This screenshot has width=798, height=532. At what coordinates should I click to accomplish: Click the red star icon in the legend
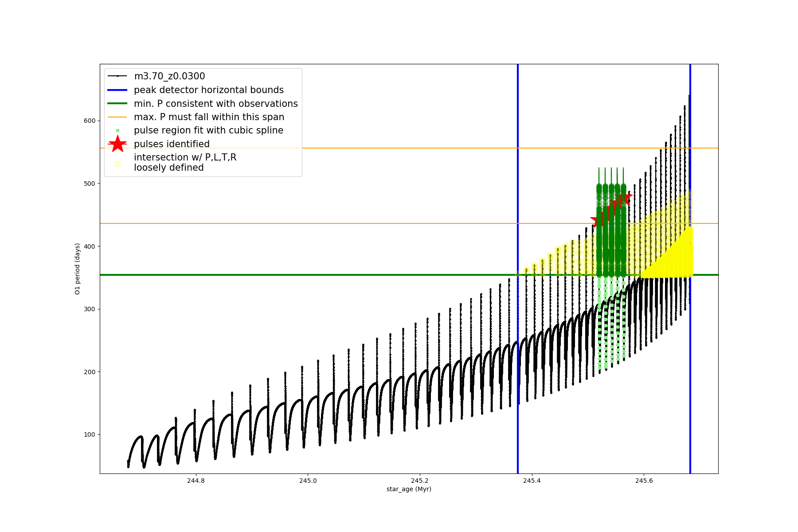[117, 144]
